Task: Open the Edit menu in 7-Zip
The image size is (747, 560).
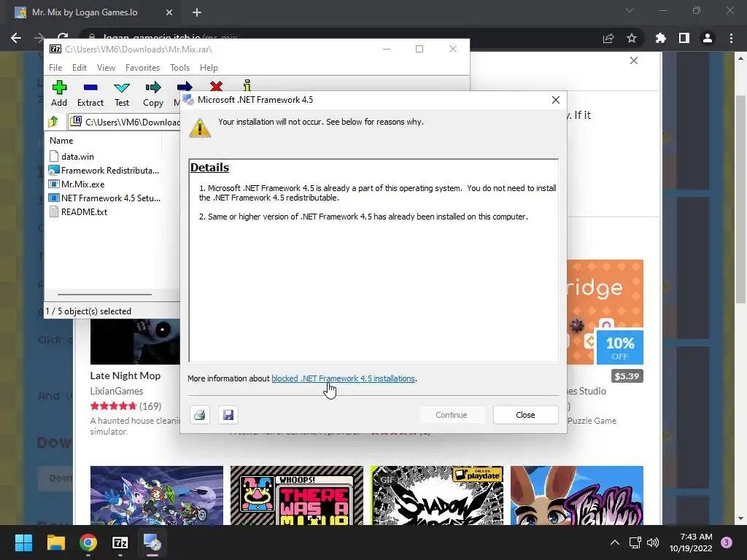Action: [x=79, y=68]
